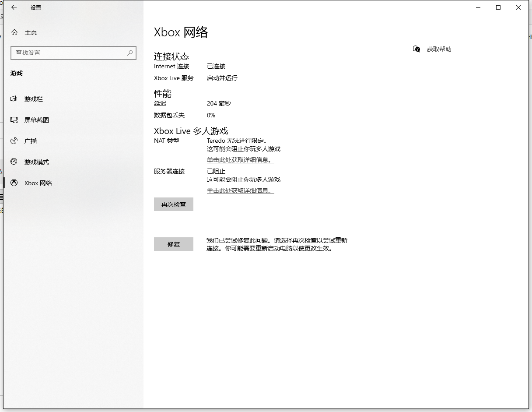Focus the 查找设置 search box
Image resolution: width=532 pixels, height=412 pixels.
(x=73, y=53)
